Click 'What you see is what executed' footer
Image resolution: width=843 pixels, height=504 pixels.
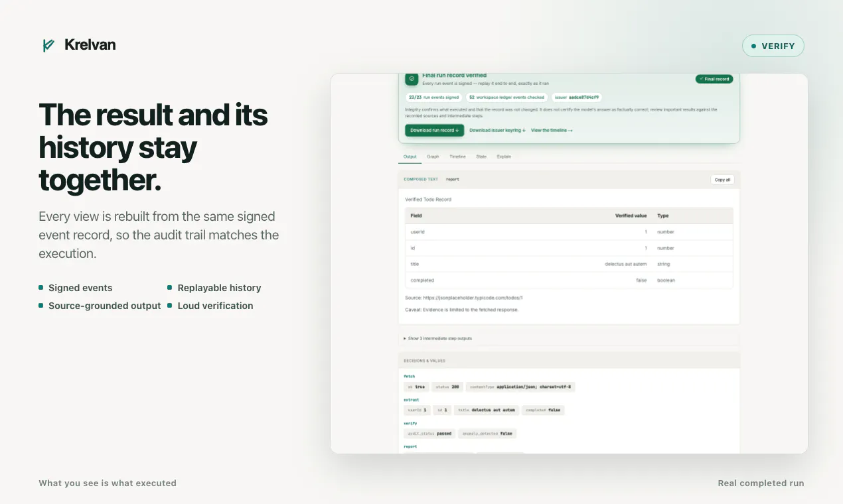tap(108, 483)
